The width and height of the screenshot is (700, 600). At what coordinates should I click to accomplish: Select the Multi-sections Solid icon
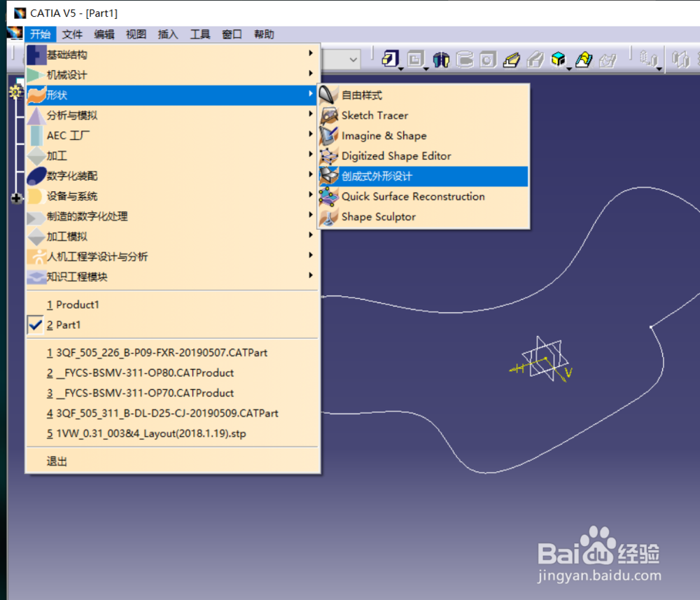[x=584, y=60]
